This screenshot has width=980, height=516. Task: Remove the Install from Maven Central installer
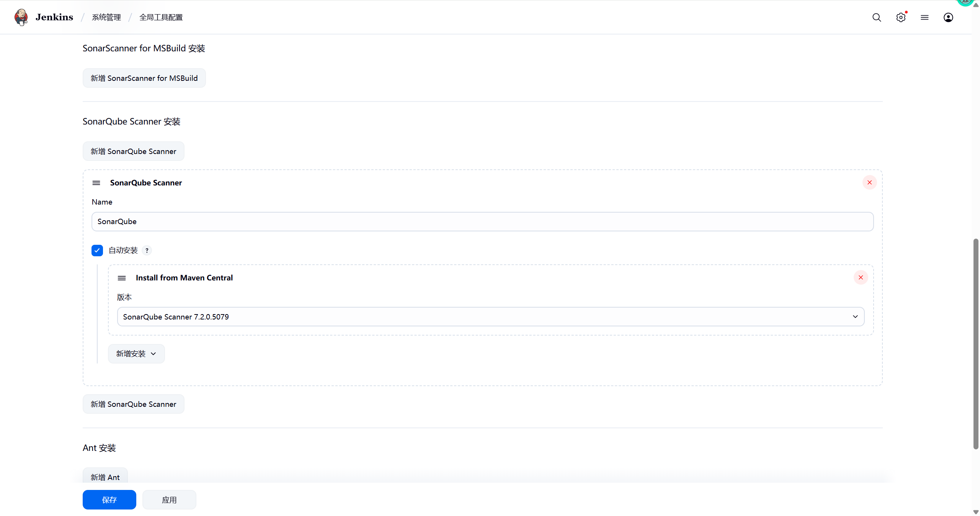[861, 277]
